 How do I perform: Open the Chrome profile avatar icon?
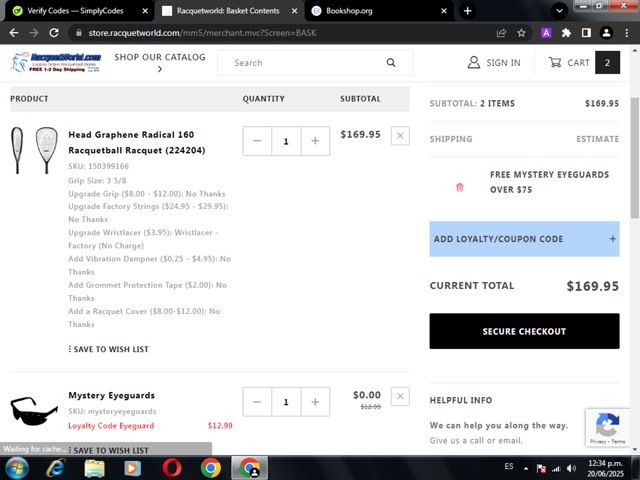(x=607, y=33)
